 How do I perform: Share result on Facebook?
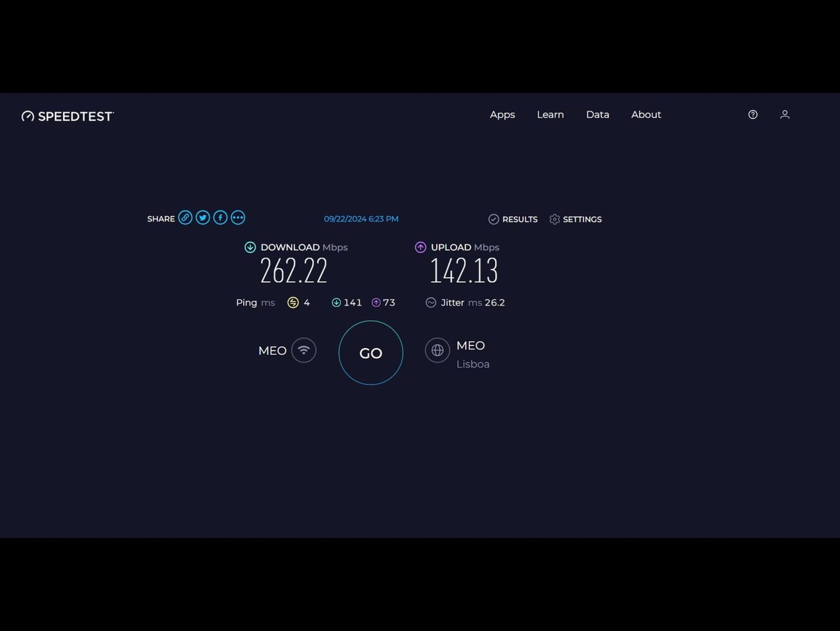[x=220, y=218]
